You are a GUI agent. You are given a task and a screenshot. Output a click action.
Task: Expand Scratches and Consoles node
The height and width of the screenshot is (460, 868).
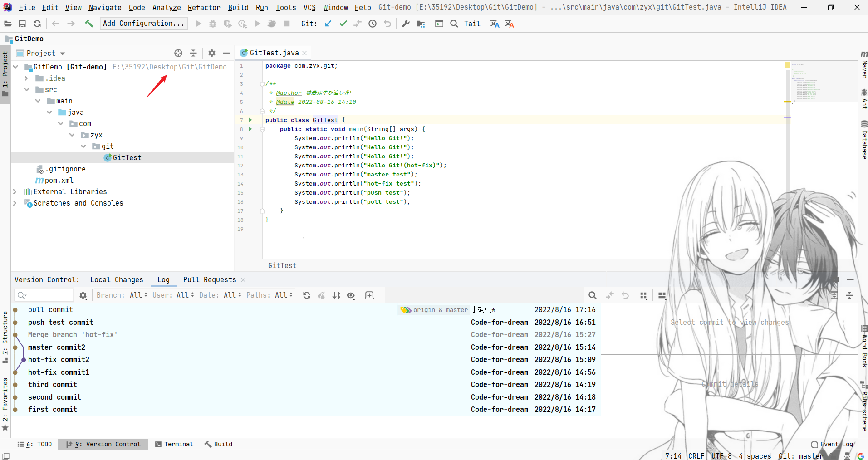click(15, 203)
